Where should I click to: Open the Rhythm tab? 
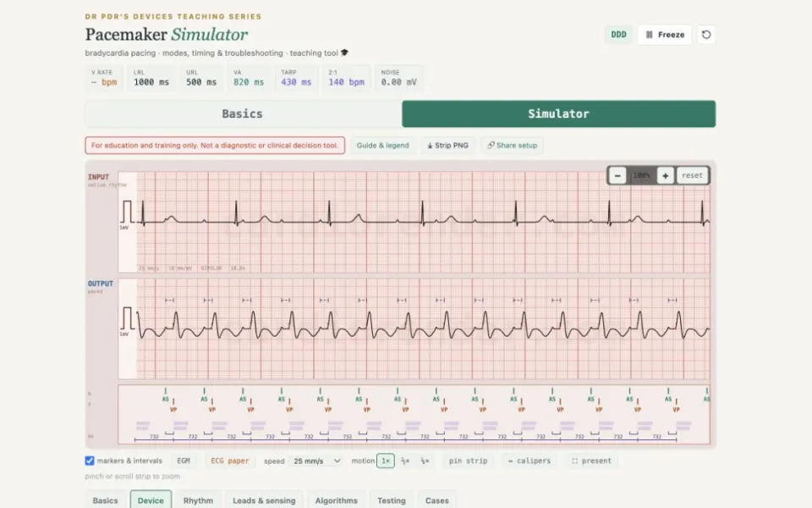198,500
